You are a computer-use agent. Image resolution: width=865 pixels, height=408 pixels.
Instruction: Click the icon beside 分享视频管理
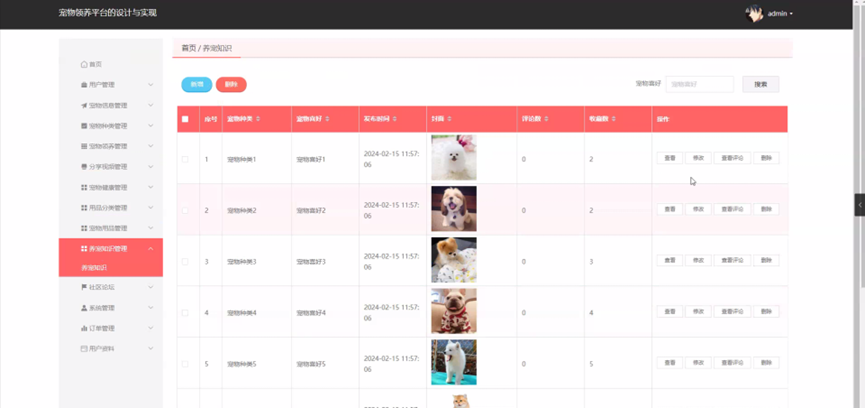[84, 167]
